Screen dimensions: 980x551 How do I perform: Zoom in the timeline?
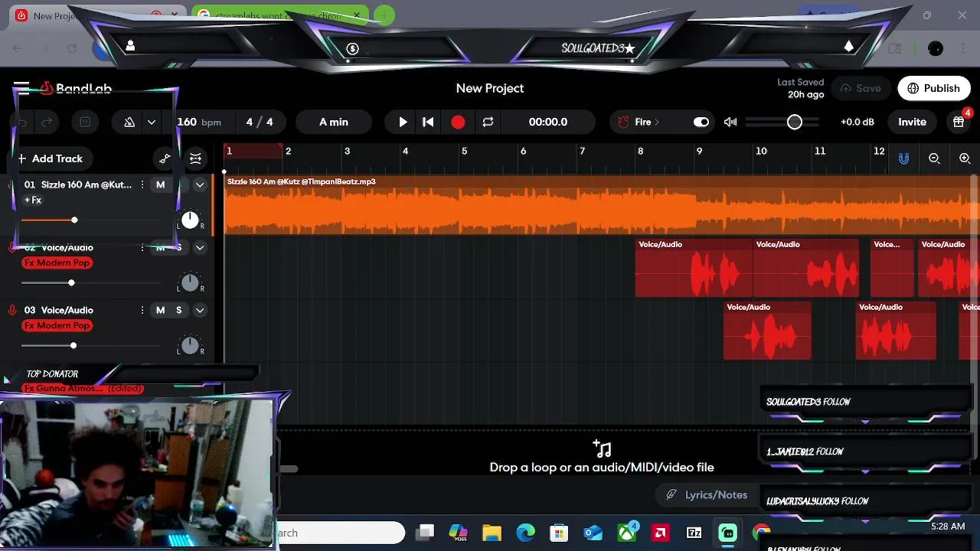click(965, 158)
